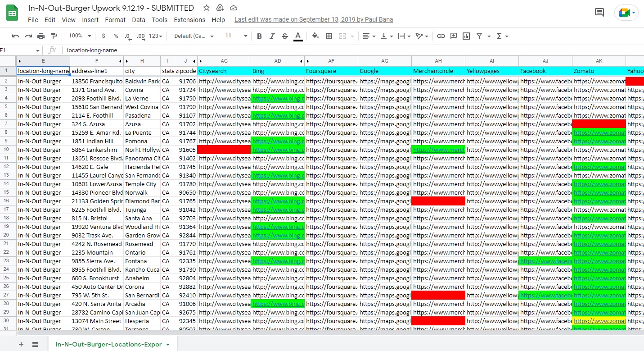Click the Zomato header cell
The height and width of the screenshot is (351, 644).
tap(599, 71)
